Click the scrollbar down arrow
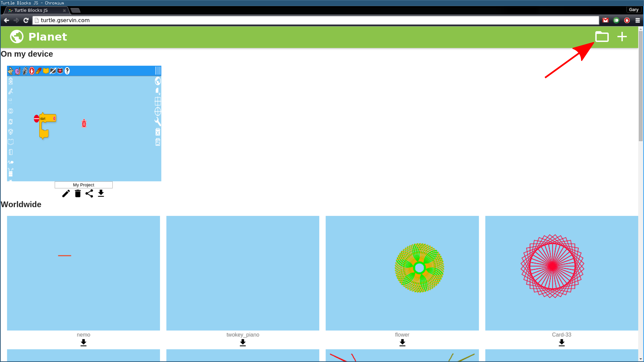Image resolution: width=644 pixels, height=362 pixels. point(640,359)
